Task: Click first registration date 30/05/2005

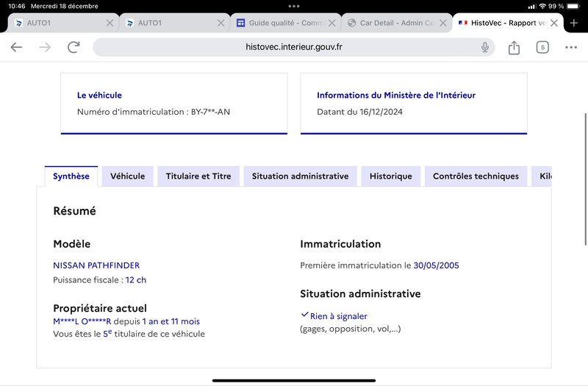Action: point(436,265)
